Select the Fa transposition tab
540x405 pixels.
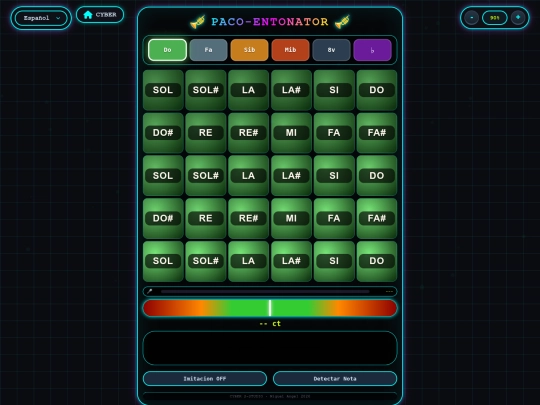(x=208, y=50)
